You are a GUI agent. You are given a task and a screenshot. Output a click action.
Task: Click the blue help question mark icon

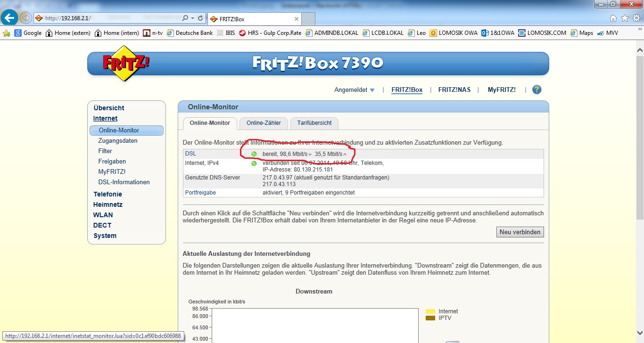pos(537,90)
